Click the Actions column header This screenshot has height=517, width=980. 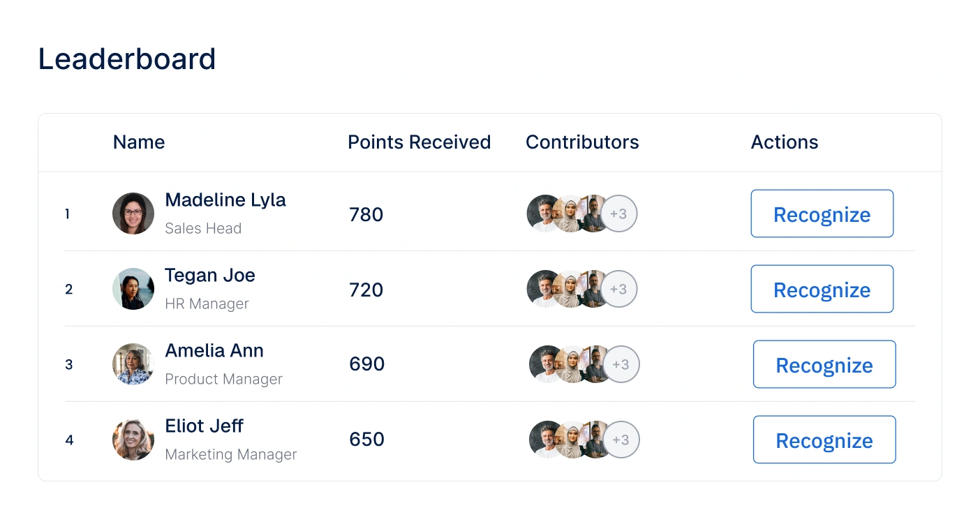[785, 142]
